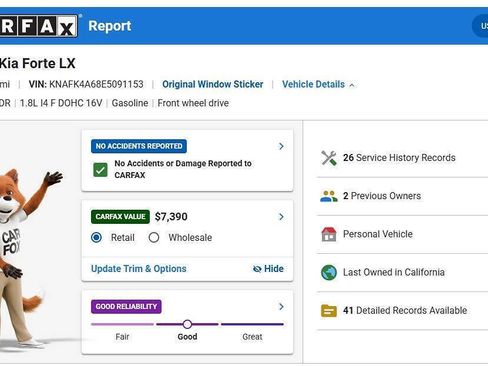Image resolution: width=488 pixels, height=366 pixels.
Task: Click the green accident-free checkmark box
Action: [x=100, y=170]
